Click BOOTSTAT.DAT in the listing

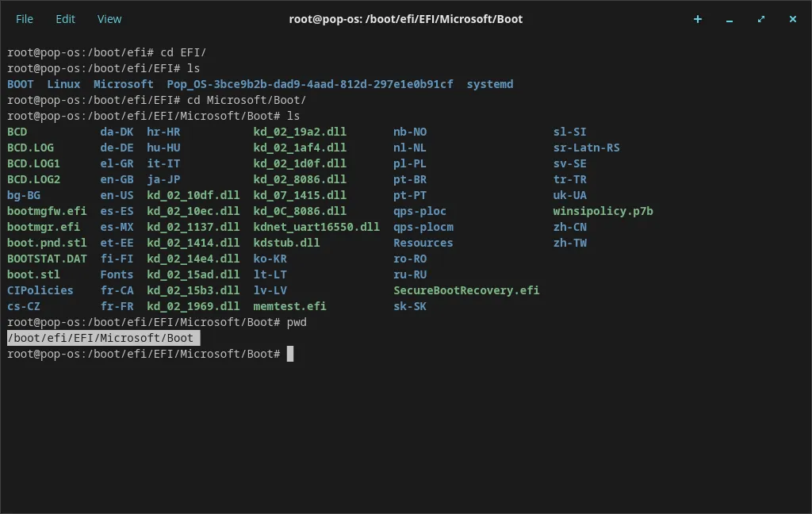[47, 259]
